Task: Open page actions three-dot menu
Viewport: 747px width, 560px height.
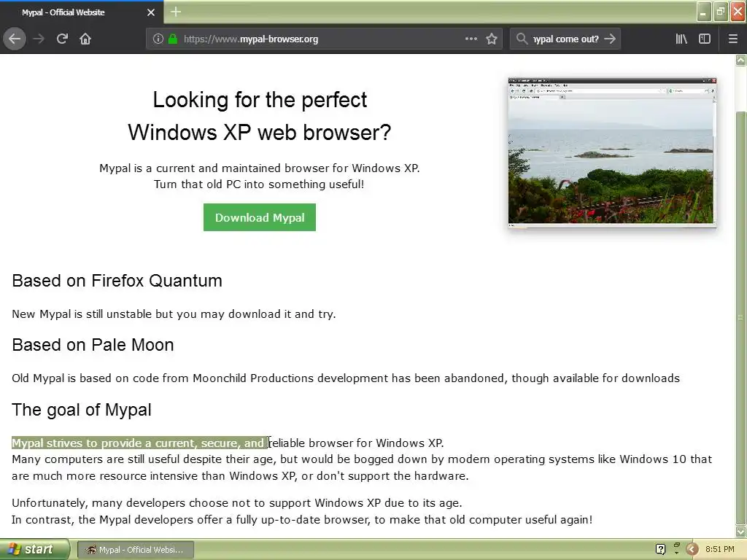Action: click(x=471, y=39)
